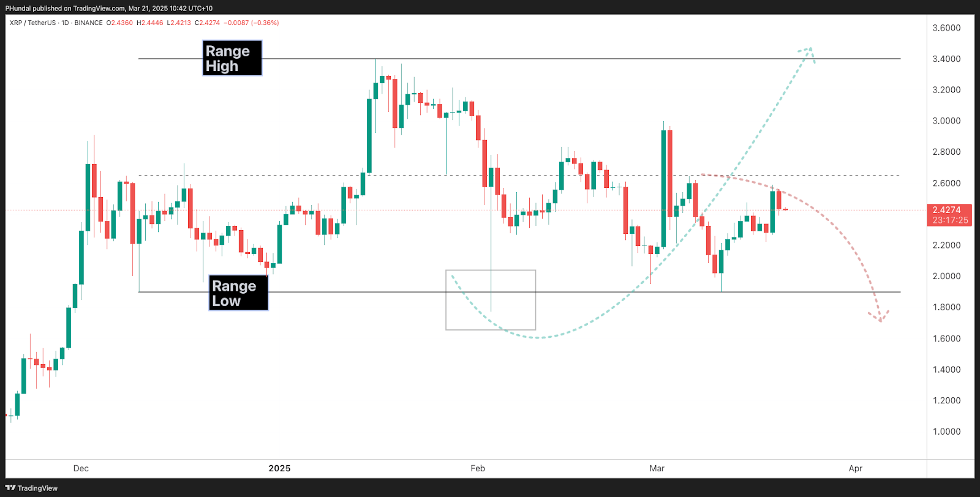Click the Apr label on time axis
This screenshot has height=497, width=980.
tap(855, 468)
